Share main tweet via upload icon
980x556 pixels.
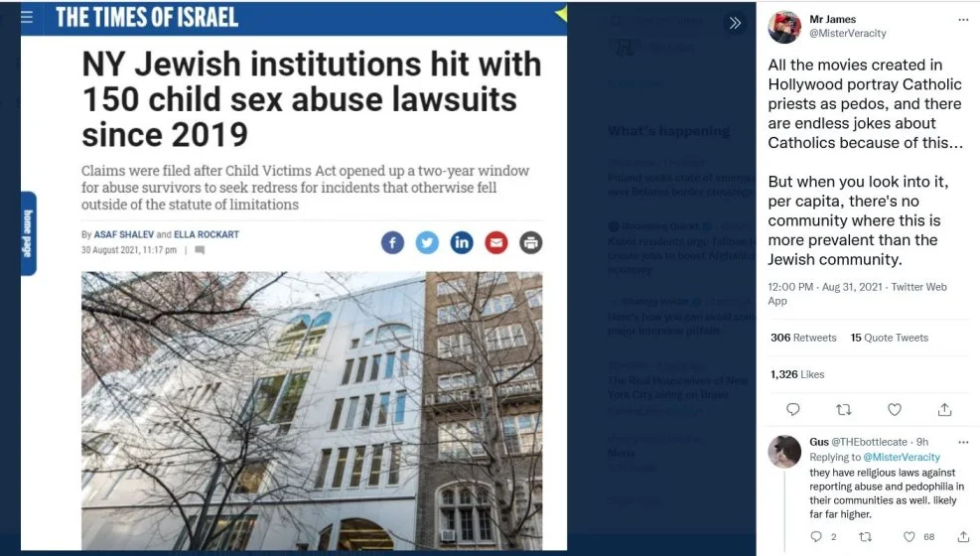(x=944, y=409)
